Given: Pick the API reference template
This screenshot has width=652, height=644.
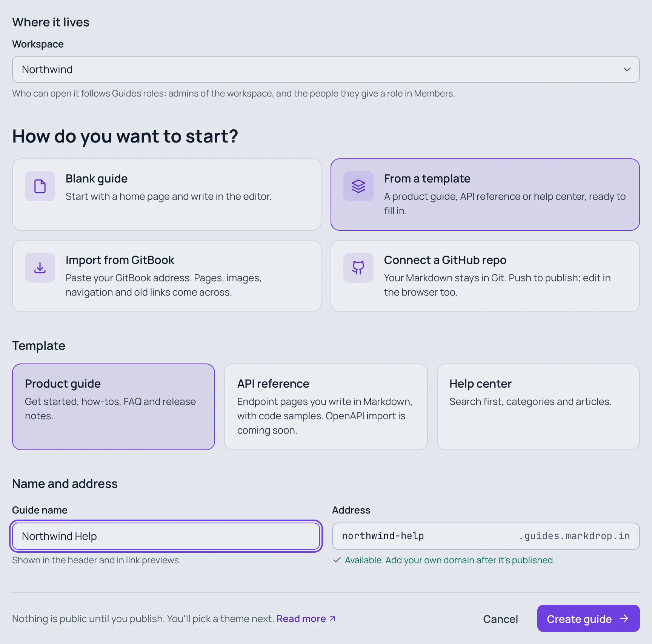Looking at the screenshot, I should (326, 407).
